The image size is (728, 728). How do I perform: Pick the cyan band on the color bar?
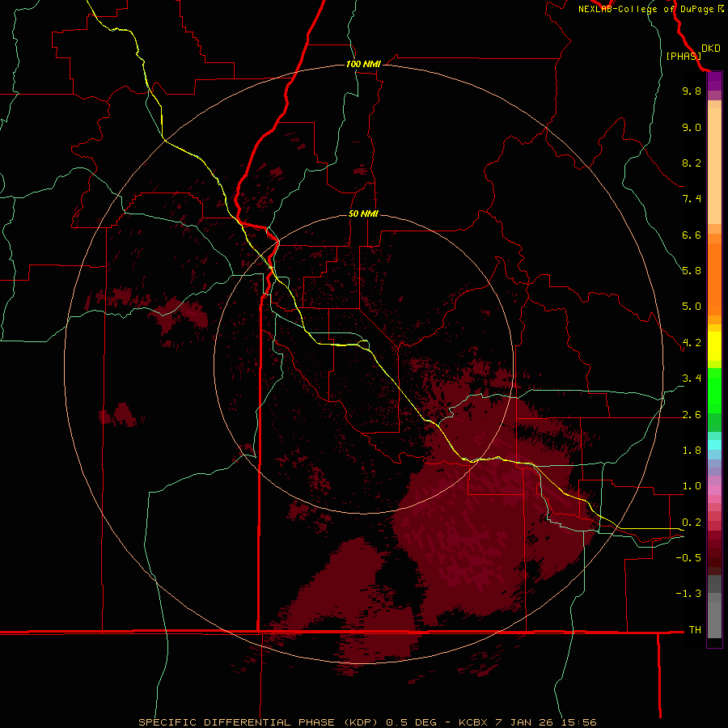click(714, 445)
